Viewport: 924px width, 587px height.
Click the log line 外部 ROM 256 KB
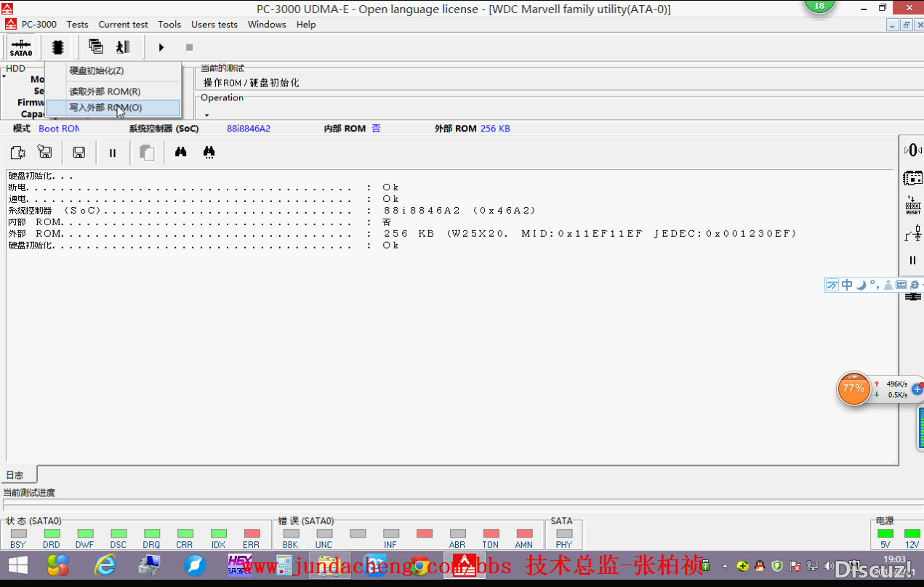coord(403,234)
